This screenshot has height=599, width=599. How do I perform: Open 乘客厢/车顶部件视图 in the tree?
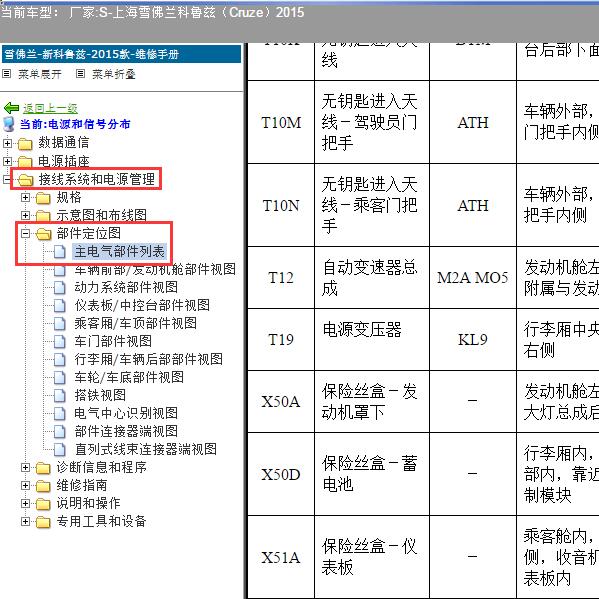point(136,324)
